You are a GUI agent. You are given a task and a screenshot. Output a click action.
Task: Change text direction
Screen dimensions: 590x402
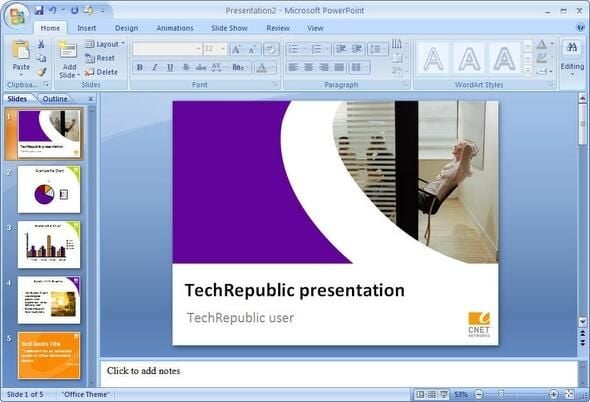(x=399, y=44)
